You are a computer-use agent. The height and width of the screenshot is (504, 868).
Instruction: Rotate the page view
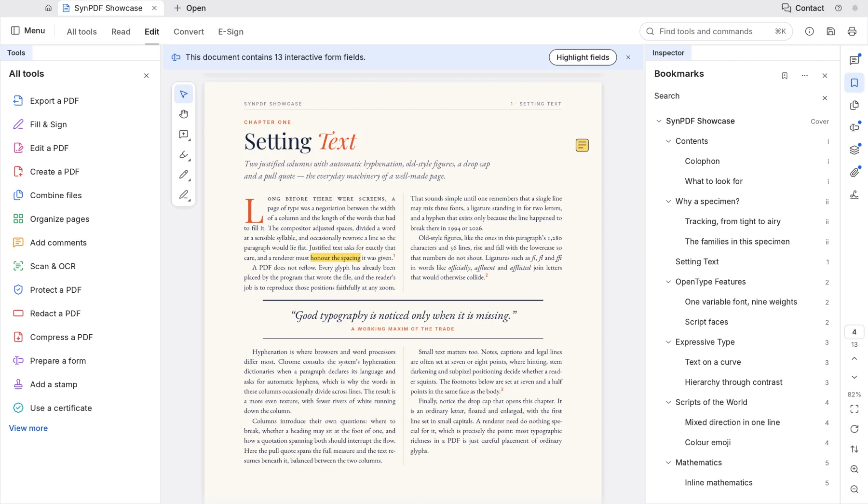(854, 429)
